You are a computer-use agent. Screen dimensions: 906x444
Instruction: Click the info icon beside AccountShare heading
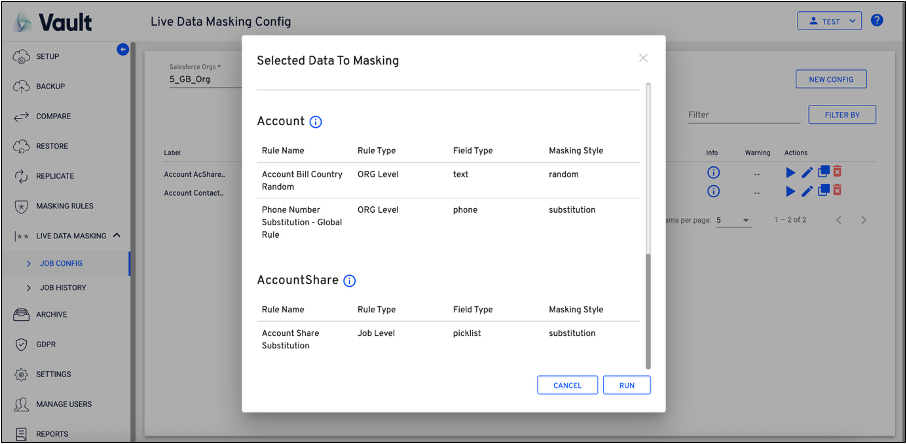(349, 281)
